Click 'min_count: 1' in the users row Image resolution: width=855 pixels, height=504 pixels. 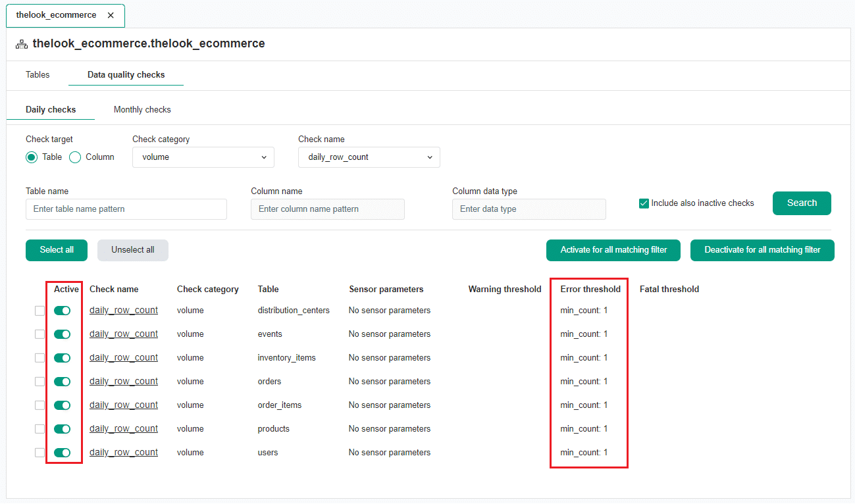click(584, 453)
